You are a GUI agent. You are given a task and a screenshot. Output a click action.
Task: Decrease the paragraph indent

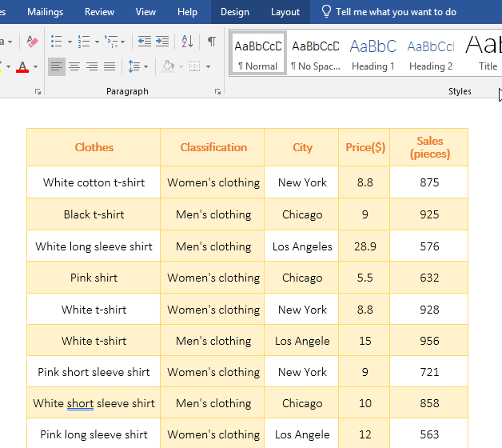144,42
